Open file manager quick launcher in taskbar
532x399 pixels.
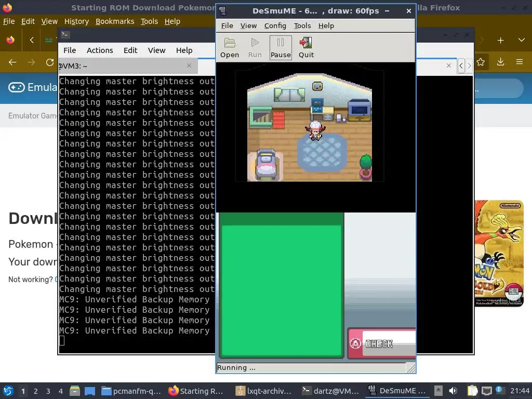point(75,391)
